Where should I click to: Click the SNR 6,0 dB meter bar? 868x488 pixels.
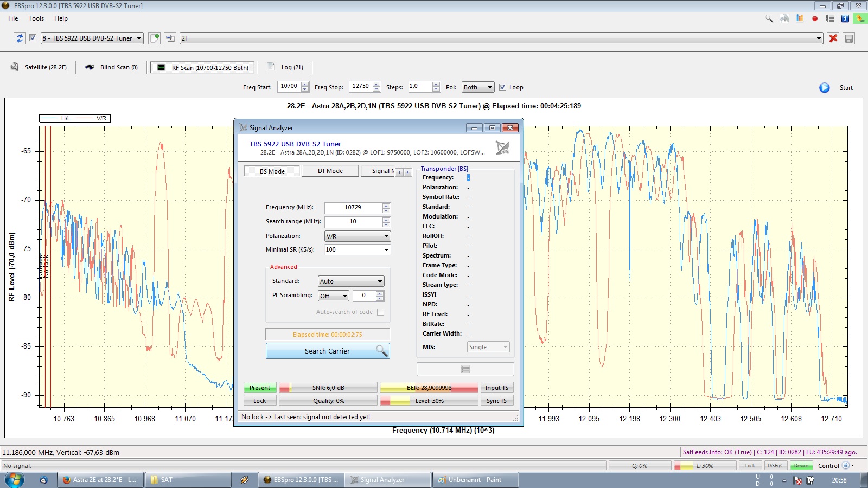click(328, 388)
